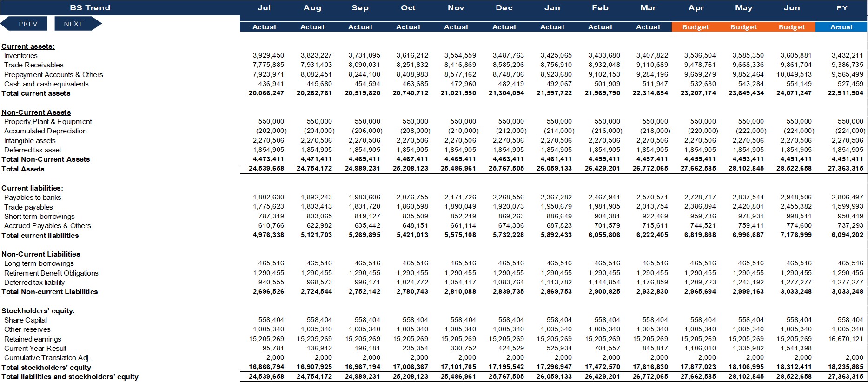Select PY Retained earnings value 16,670,121
Viewport: 868px width, 382px height.
pos(846,339)
